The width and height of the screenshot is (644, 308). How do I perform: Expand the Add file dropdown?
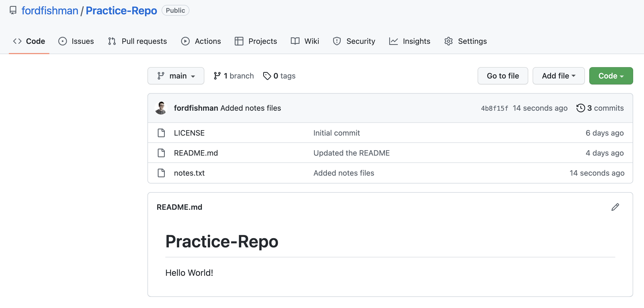559,76
